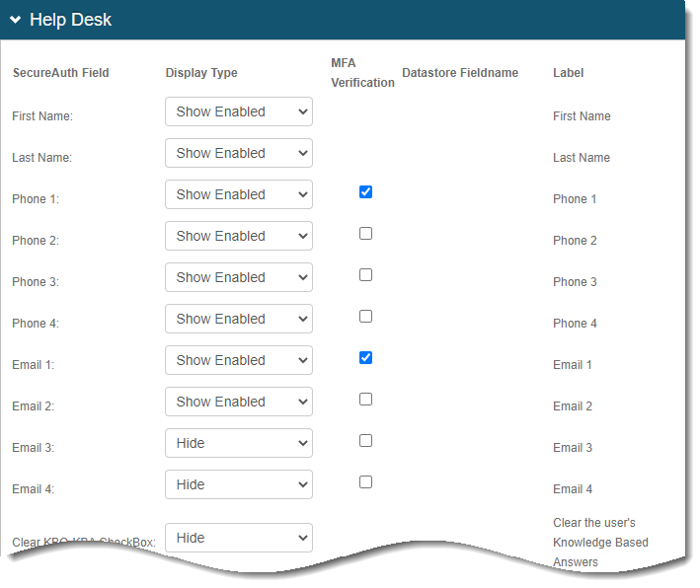700x588 pixels.
Task: Open Phone 2 display type dropdown
Action: [238, 237]
